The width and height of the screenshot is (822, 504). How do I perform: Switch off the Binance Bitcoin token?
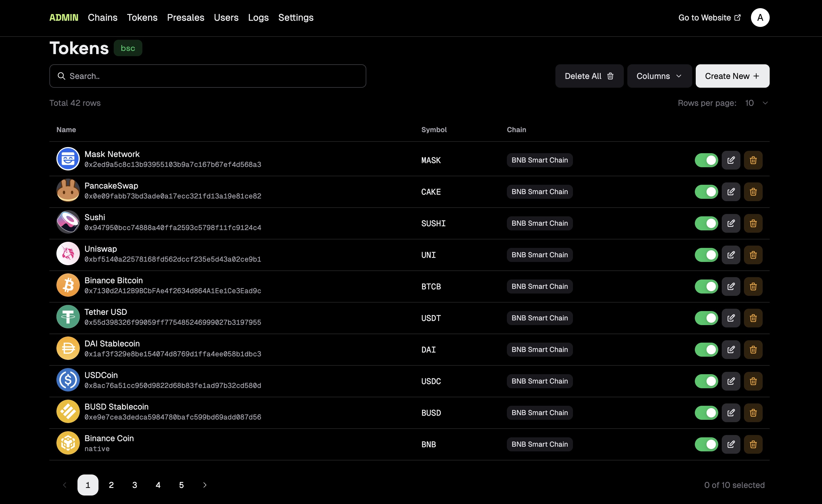pyautogui.click(x=706, y=286)
